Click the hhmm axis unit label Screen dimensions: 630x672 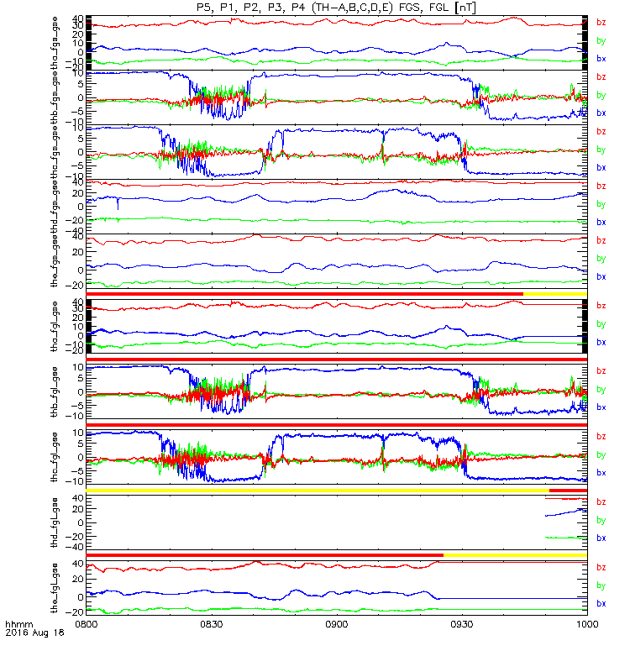pyautogui.click(x=18, y=624)
